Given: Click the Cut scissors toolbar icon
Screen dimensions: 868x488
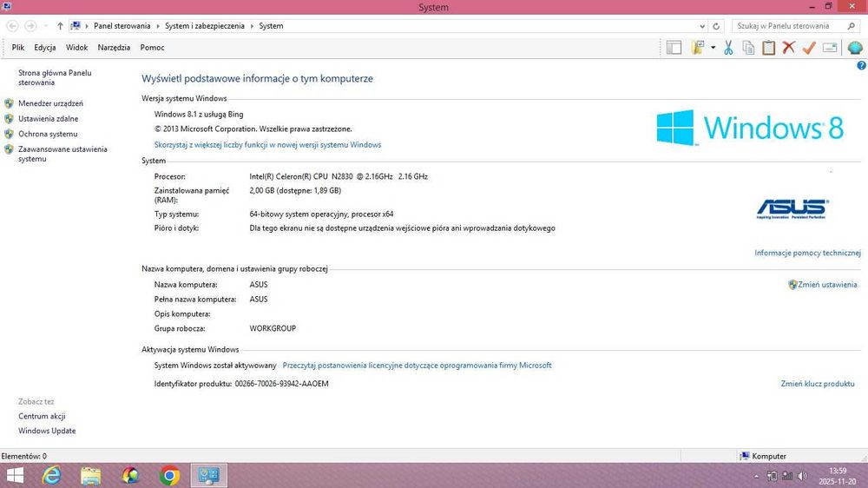Looking at the screenshot, I should [x=728, y=48].
